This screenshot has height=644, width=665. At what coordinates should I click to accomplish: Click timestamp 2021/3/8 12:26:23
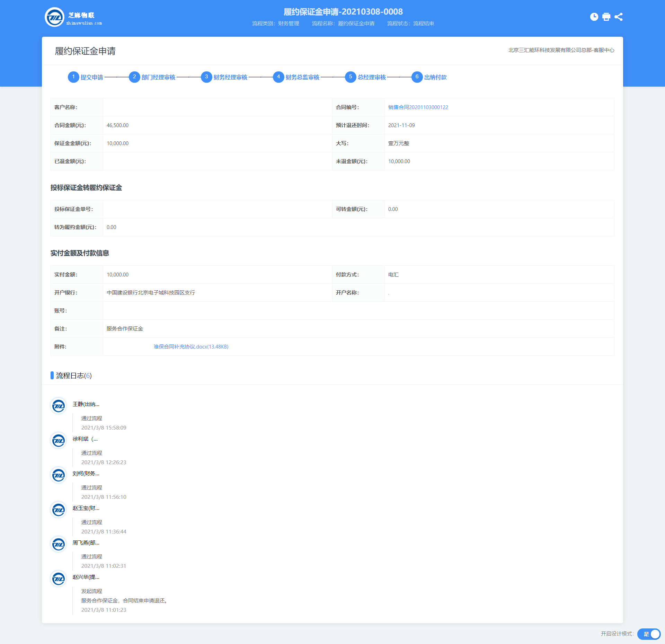pyautogui.click(x=104, y=462)
